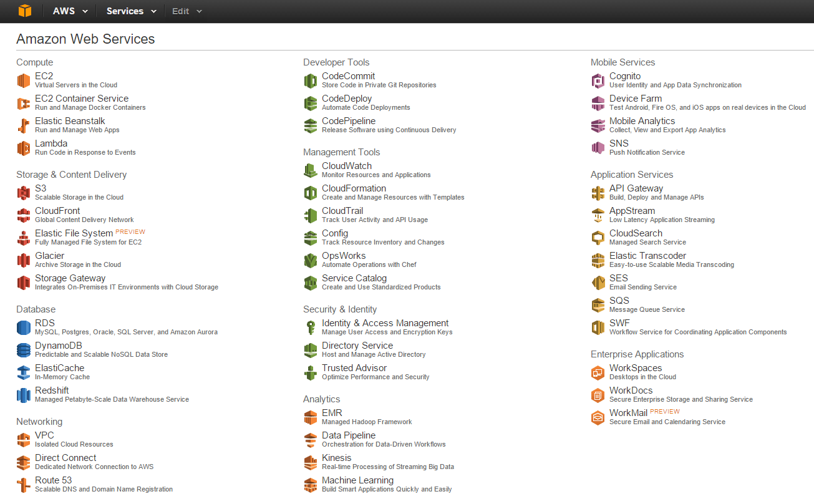
Task: Click the Kinesis service icon
Action: point(311,462)
